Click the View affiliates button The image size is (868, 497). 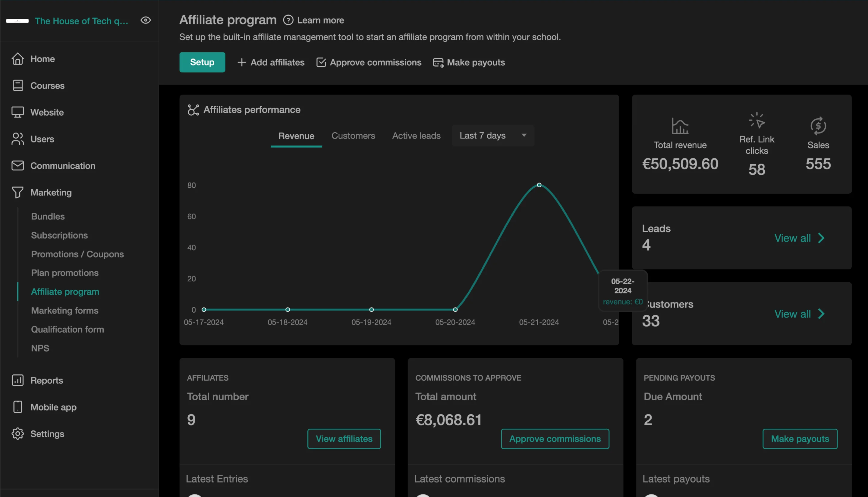(344, 439)
